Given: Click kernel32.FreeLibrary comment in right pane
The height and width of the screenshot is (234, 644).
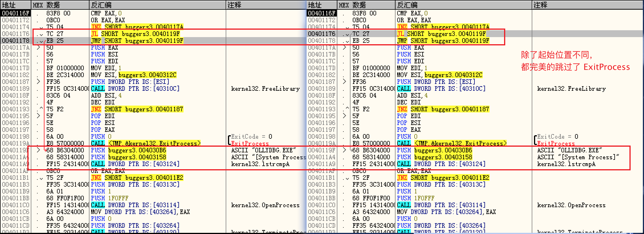Looking at the screenshot, I should click(571, 89).
